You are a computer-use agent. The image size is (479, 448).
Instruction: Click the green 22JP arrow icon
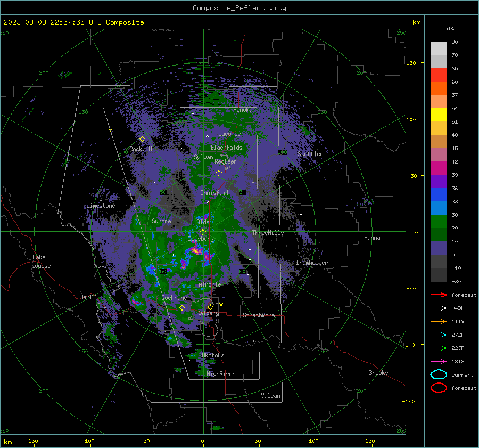coord(439,348)
